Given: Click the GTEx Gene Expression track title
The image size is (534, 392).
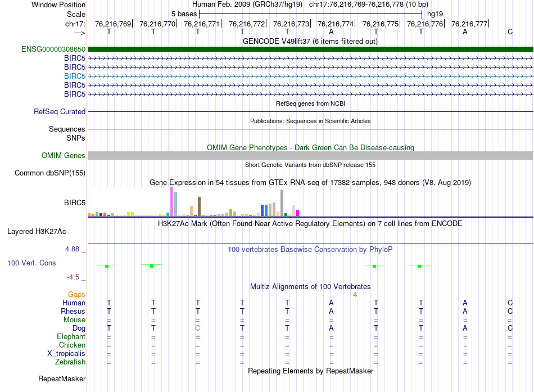Looking at the screenshot, I should (x=310, y=183).
